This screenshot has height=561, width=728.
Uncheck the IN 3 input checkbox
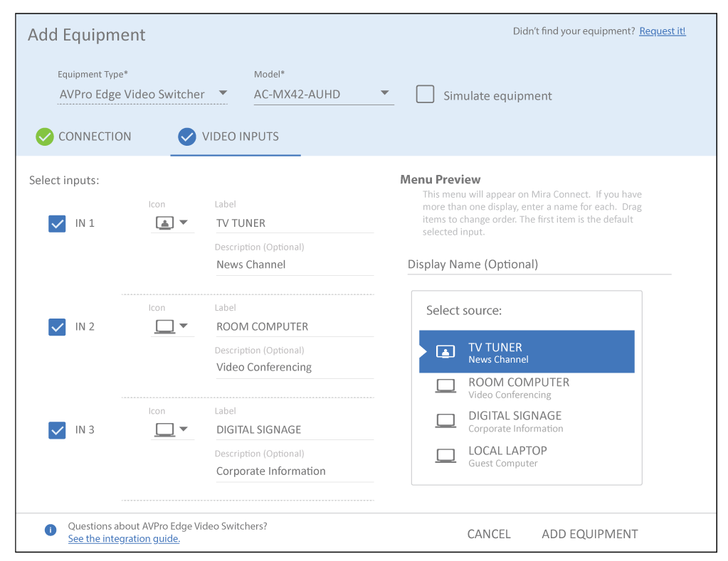click(57, 430)
